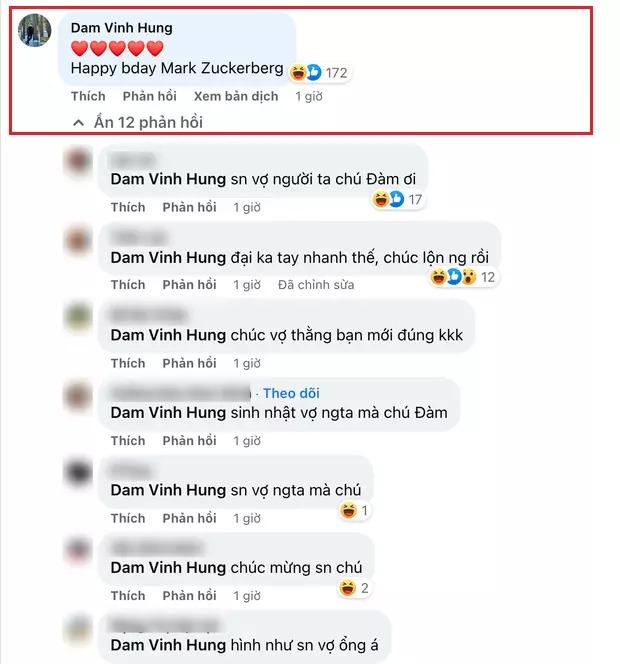Open reactions count 17 on first reply
Image resolution: width=620 pixels, height=664 pixels.
(x=398, y=199)
